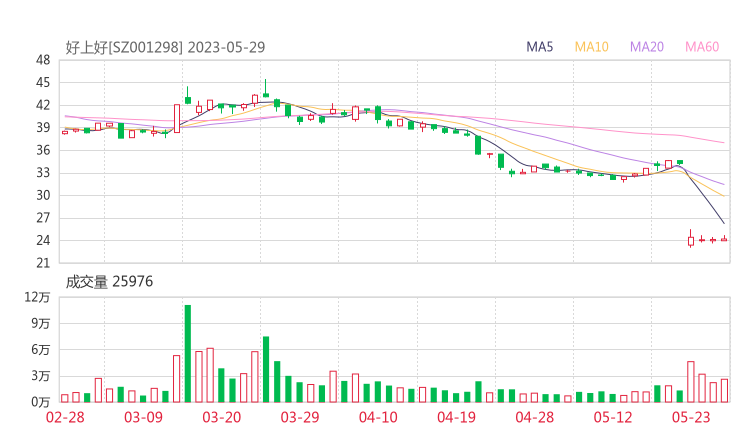Image resolution: width=740 pixels, height=440 pixels.
Task: Click the MA10 legend label
Action: (591, 47)
